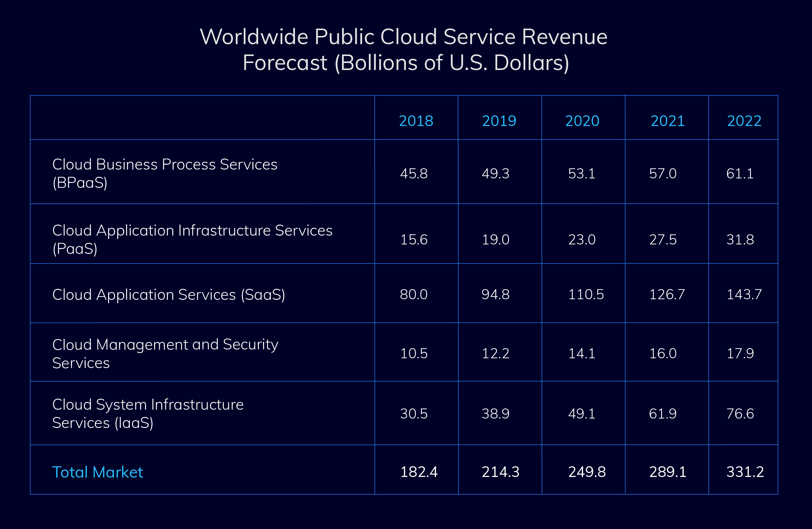Click the SaaS 143.7 cell
The image size is (812, 529).
744,294
